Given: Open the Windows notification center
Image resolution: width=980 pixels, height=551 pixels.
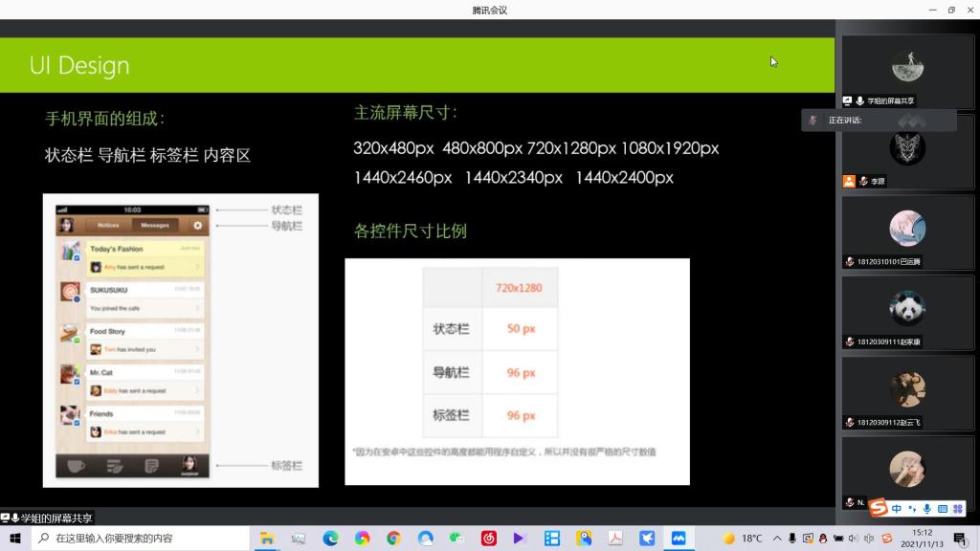Looking at the screenshot, I should (960, 539).
